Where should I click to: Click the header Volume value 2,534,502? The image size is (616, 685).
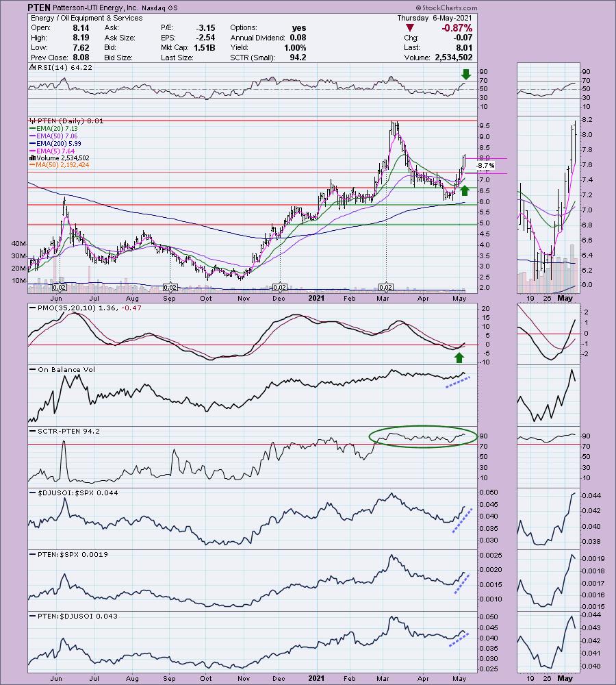coord(454,58)
